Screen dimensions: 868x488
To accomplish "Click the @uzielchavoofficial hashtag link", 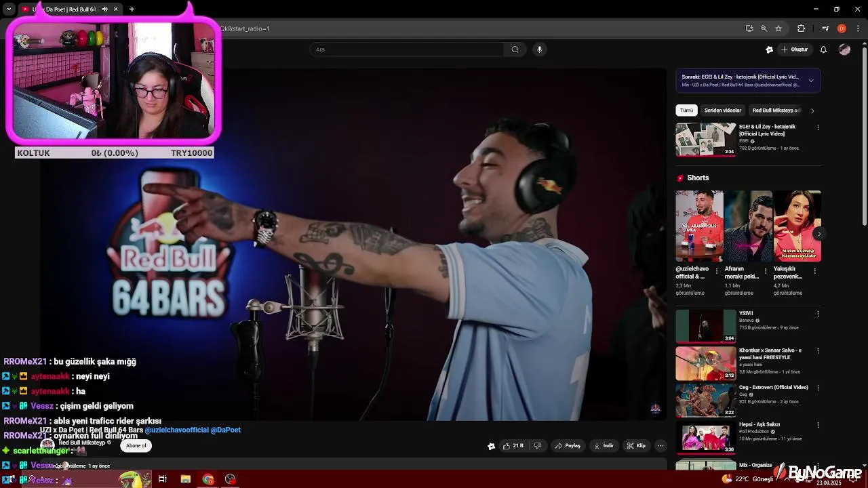I will (x=176, y=430).
